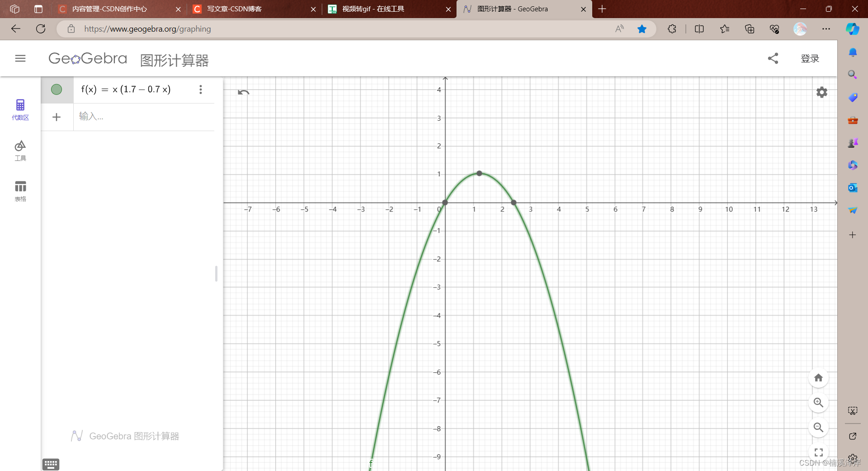Select the f(x) = x(1.7 − 0.7x) expression
Viewport: 868px width, 471px height.
tap(126, 89)
